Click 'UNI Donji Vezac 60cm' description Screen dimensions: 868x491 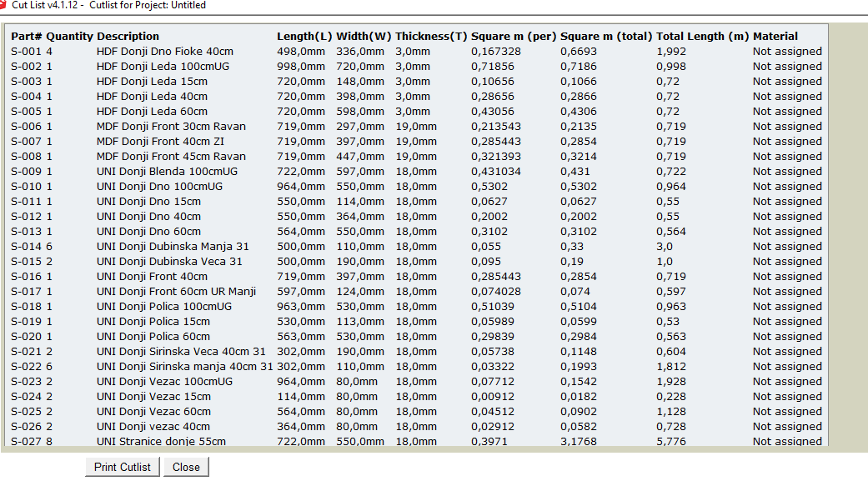pyautogui.click(x=154, y=411)
